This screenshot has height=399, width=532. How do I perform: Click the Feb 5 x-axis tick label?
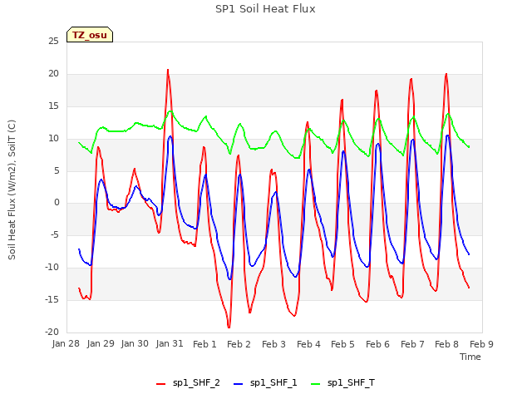[x=342, y=344]
